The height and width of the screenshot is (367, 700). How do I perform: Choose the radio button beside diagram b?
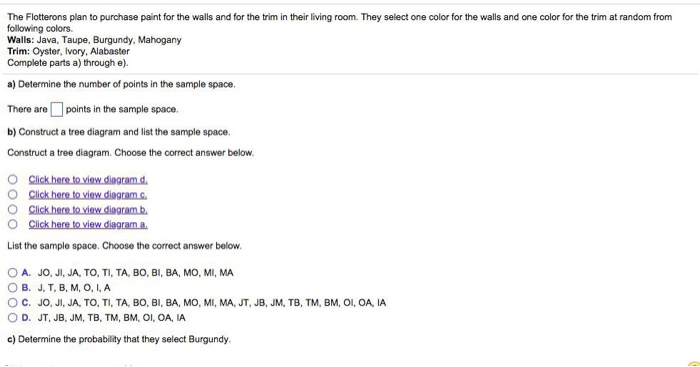point(12,209)
